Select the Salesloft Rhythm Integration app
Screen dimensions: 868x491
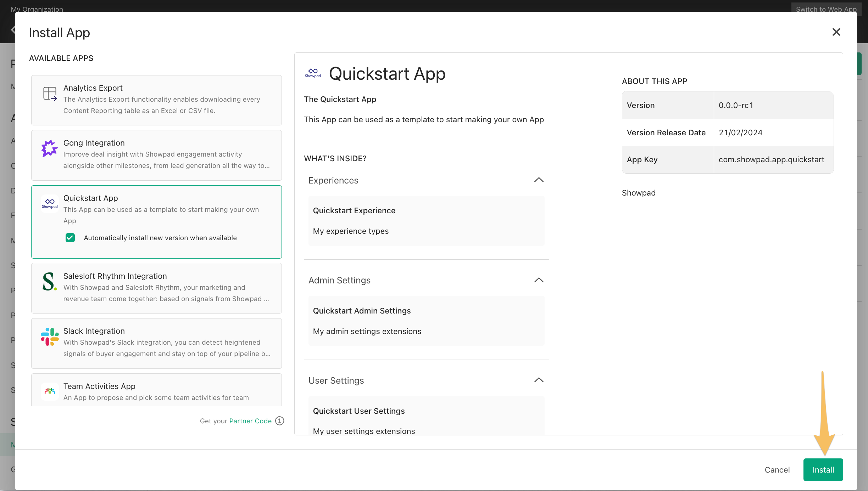(x=156, y=288)
